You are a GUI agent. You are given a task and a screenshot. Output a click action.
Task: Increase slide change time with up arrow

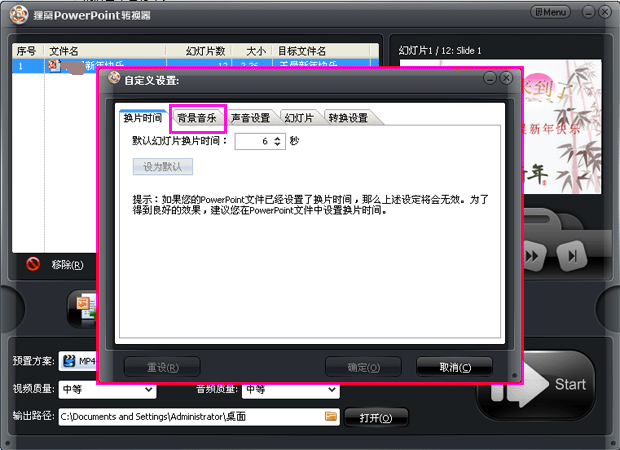click(278, 138)
